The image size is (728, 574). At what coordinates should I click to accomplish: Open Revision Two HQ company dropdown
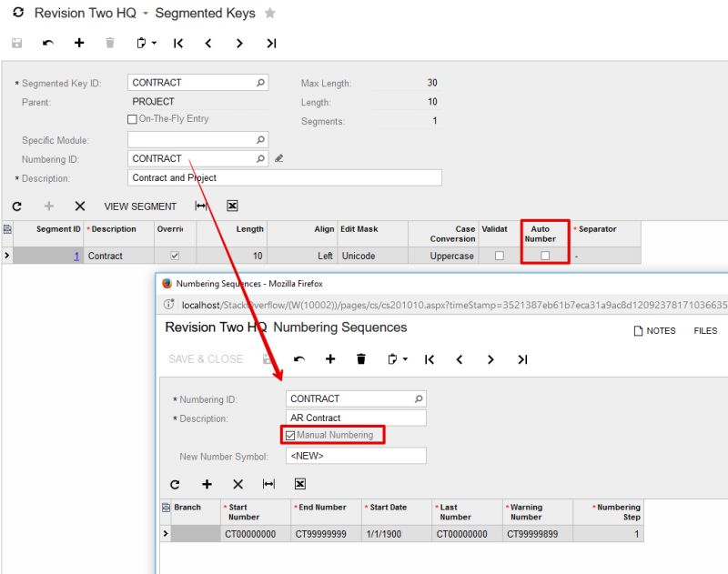coord(146,14)
